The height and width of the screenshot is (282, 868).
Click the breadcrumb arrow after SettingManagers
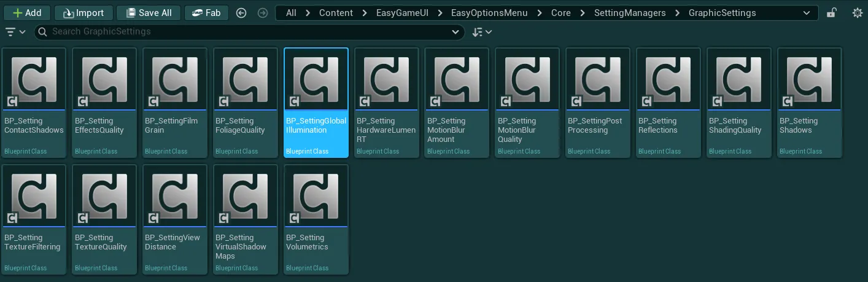(677, 13)
